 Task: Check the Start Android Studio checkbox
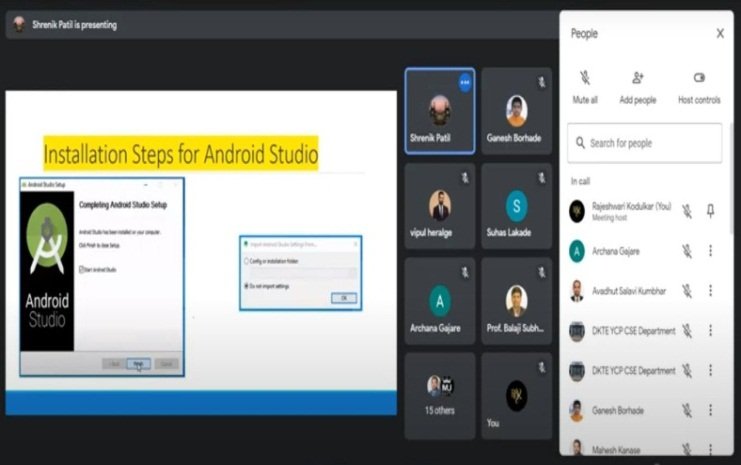pos(82,269)
